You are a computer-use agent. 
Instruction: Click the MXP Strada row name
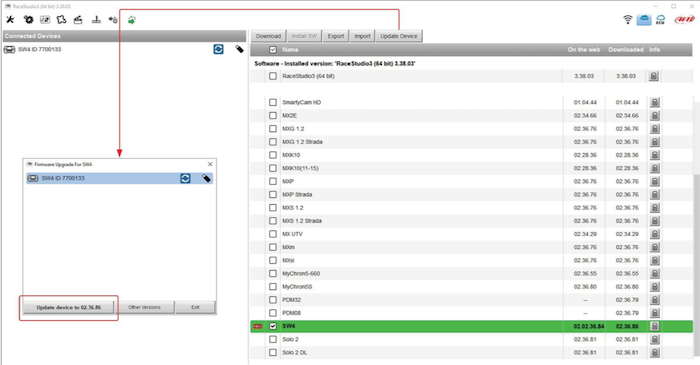tap(297, 195)
